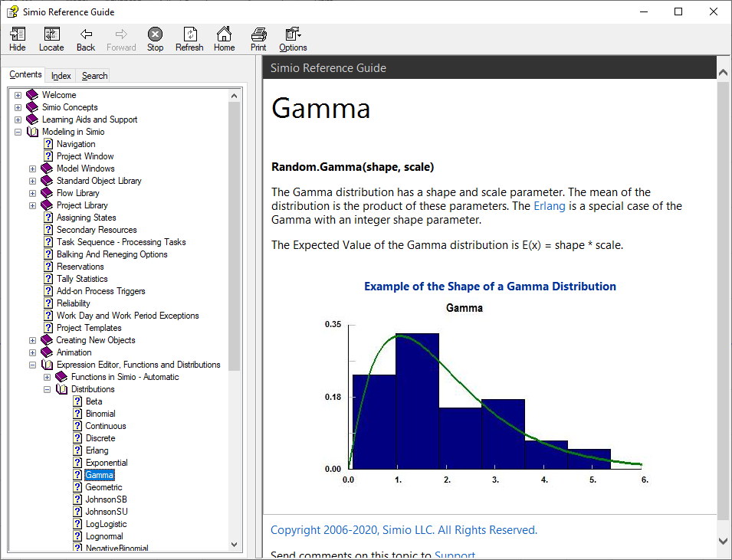The height and width of the screenshot is (560, 732).
Task: Switch to the Index tab
Action: pos(61,76)
